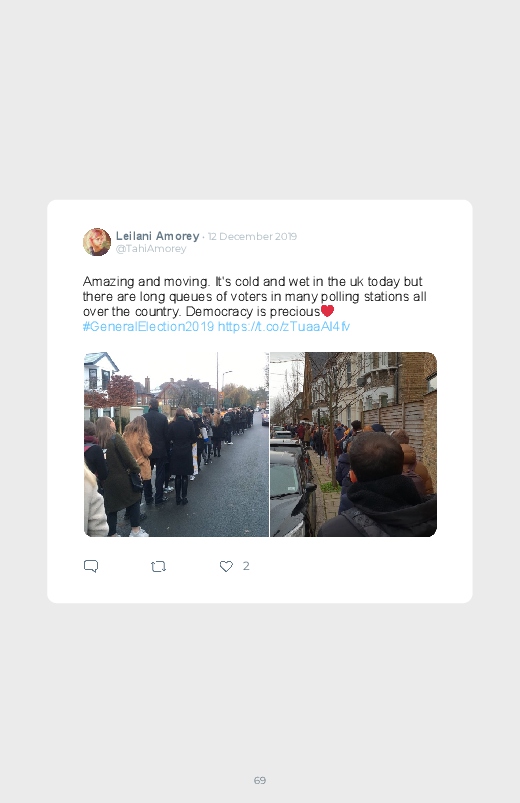This screenshot has width=520, height=803.
Task: Click the man in black hoodie in right photo
Action: [382, 487]
